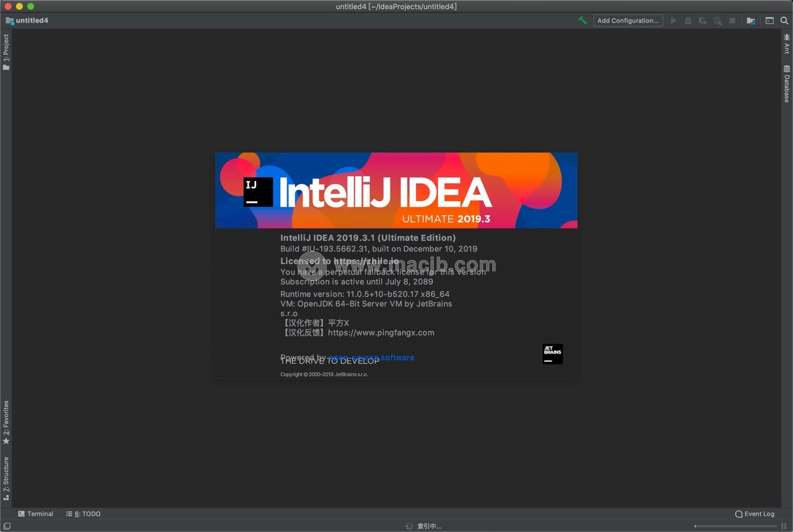The image size is (793, 532).
Task: Click the Runtime version line
Action: [365, 294]
